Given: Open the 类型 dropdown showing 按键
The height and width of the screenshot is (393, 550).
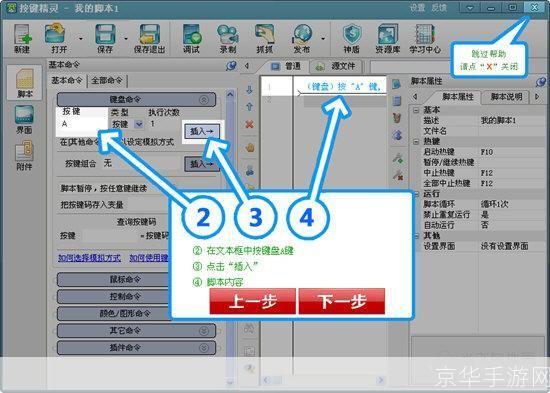Looking at the screenshot, I should pos(139,124).
